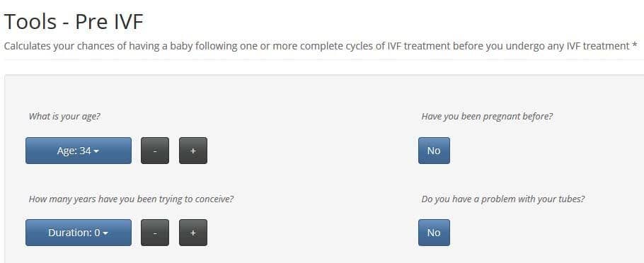
Task: Reduce years trying using minus button
Action: pyautogui.click(x=155, y=233)
